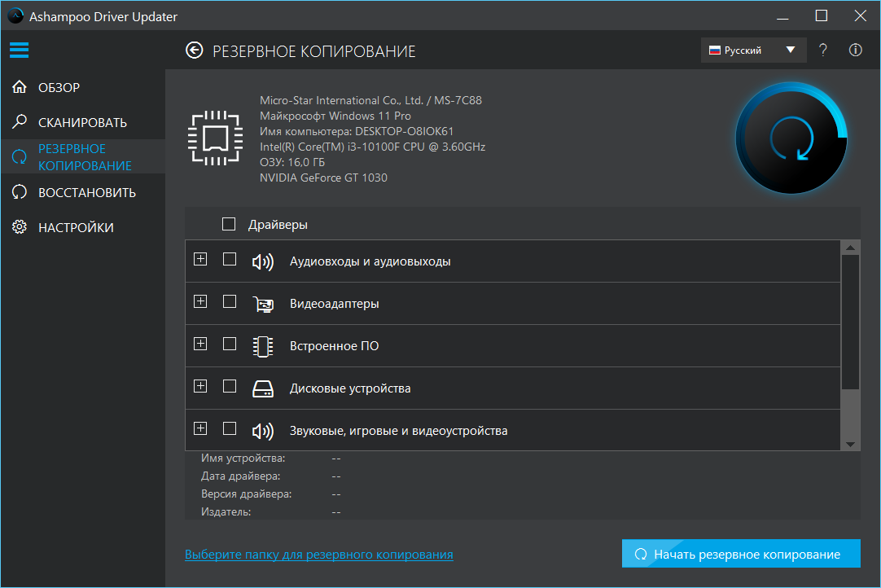Select the Резервное копирование sidebar item
This screenshot has width=881, height=588.
point(83,157)
